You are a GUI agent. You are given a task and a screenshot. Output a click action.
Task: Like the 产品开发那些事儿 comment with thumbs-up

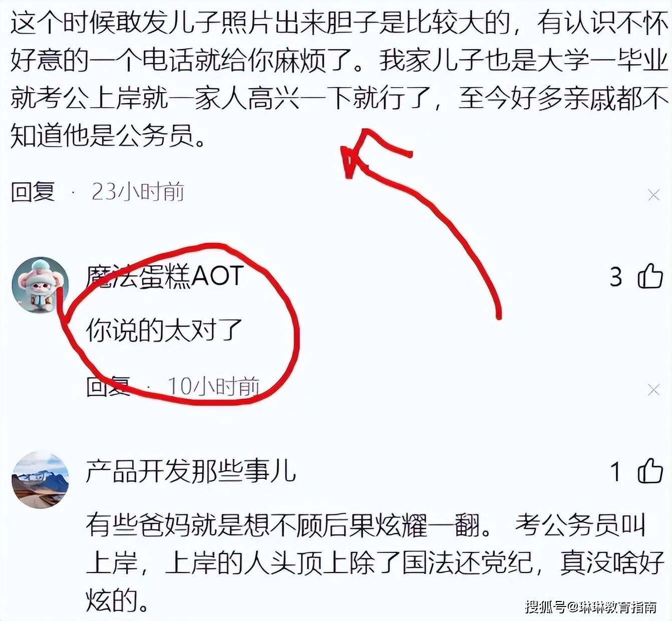pos(650,471)
